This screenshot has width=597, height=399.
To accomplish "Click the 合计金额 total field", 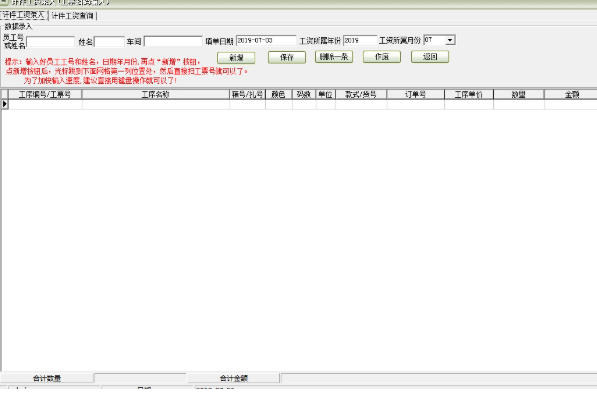I will (438, 378).
